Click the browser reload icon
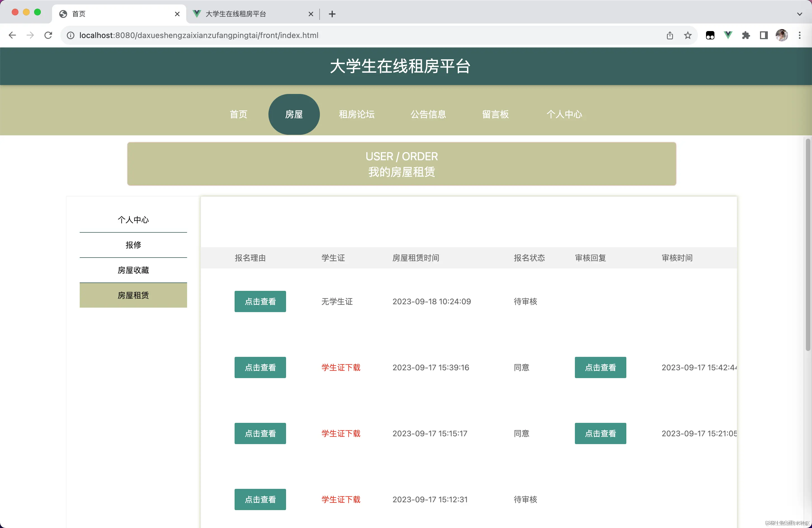812x528 pixels. pyautogui.click(x=48, y=35)
